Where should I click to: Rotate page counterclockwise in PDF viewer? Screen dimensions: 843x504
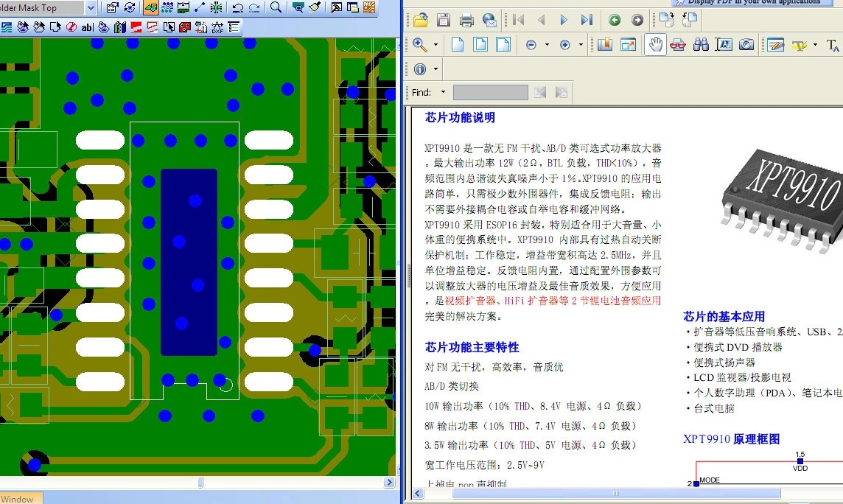tap(689, 20)
